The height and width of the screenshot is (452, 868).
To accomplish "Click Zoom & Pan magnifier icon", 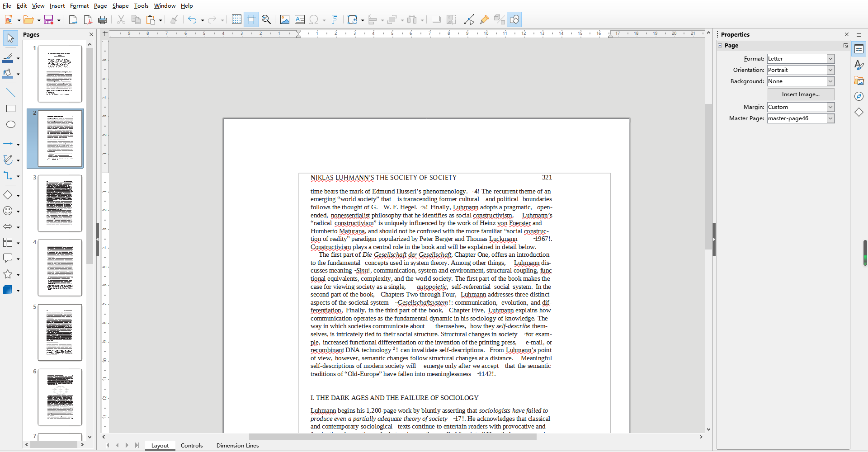I will [x=267, y=19].
